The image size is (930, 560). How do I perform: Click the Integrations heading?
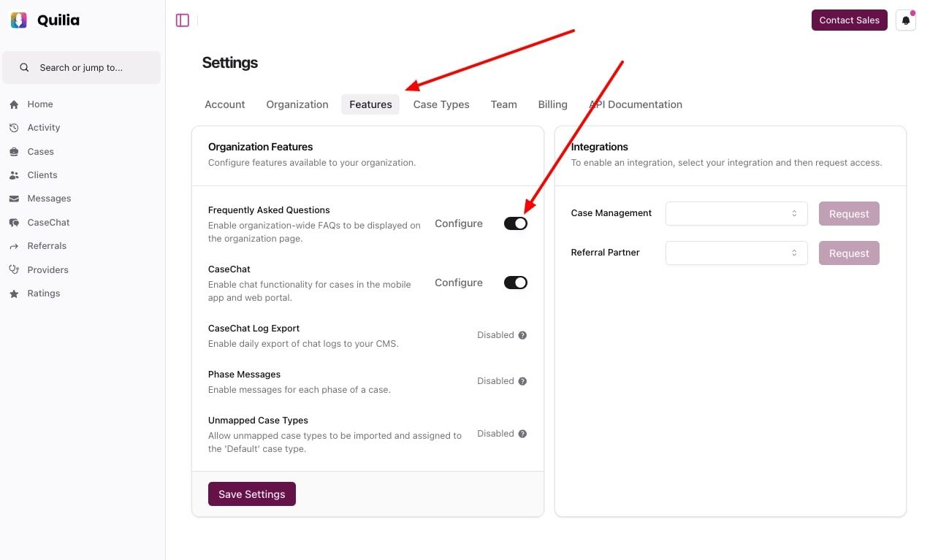(600, 147)
